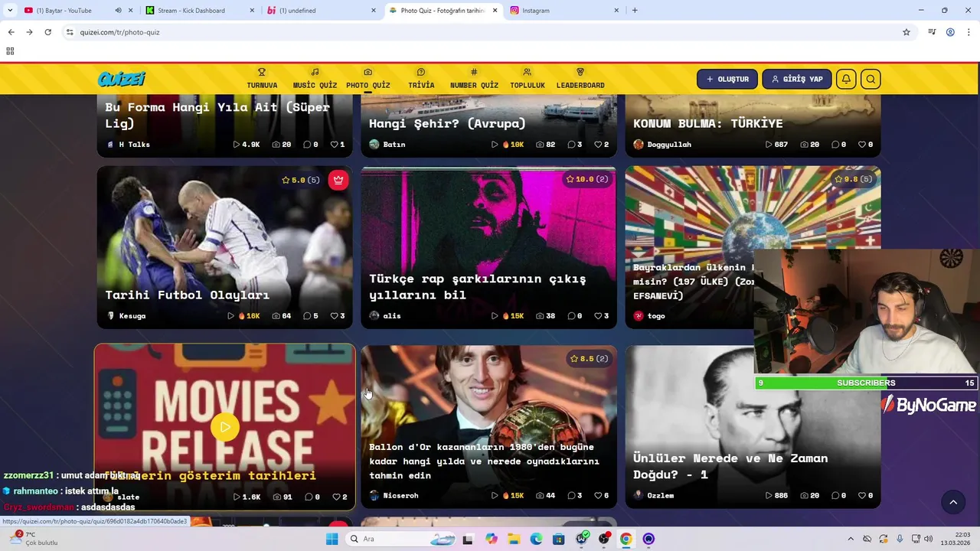The width and height of the screenshot is (980, 551).
Task: Open author Doggyullah profile
Action: [662, 144]
